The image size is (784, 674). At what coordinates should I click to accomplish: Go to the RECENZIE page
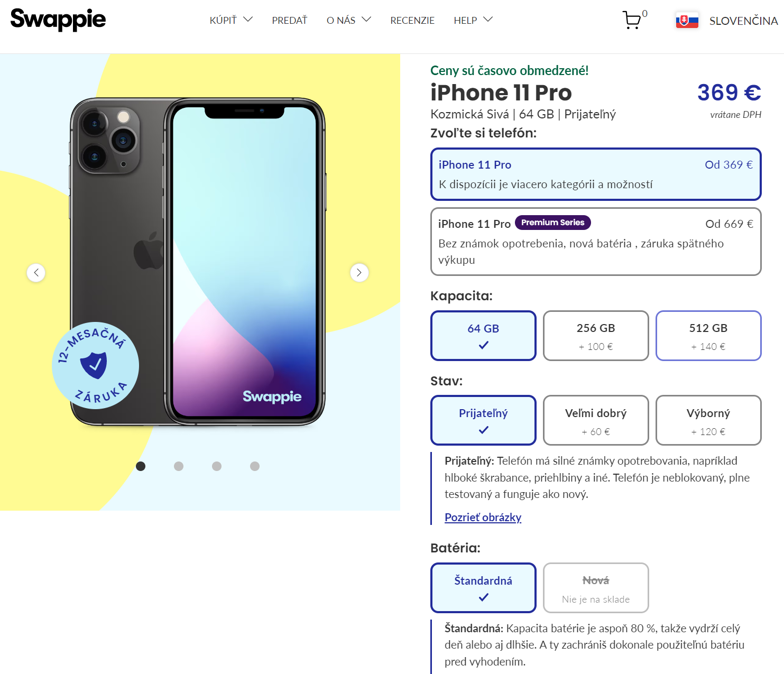point(412,20)
